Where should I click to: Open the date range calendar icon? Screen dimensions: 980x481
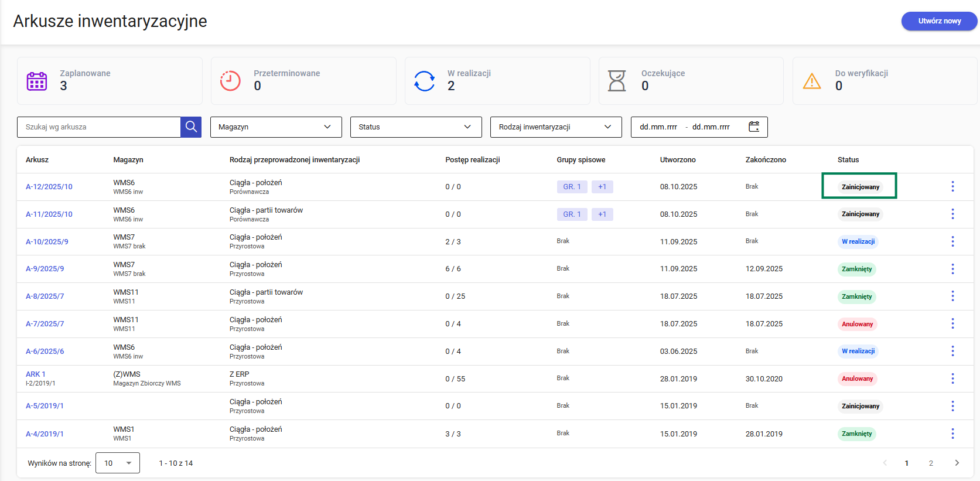point(754,127)
